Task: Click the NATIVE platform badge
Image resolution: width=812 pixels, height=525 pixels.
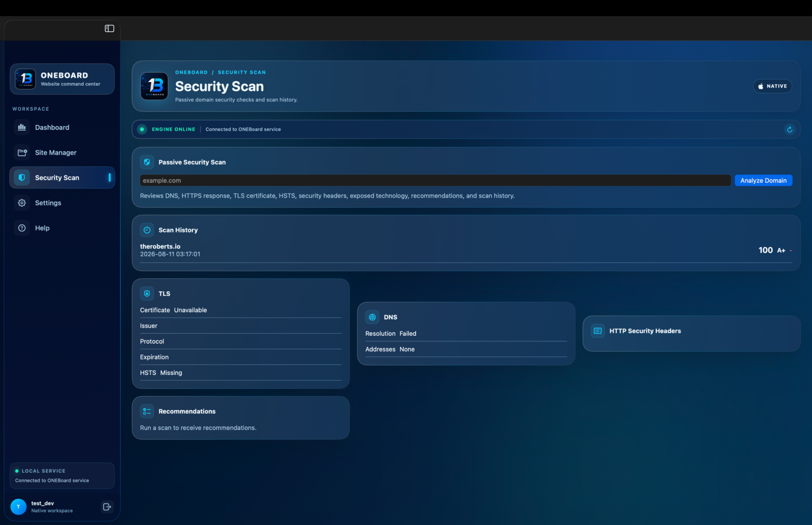Action: click(772, 86)
